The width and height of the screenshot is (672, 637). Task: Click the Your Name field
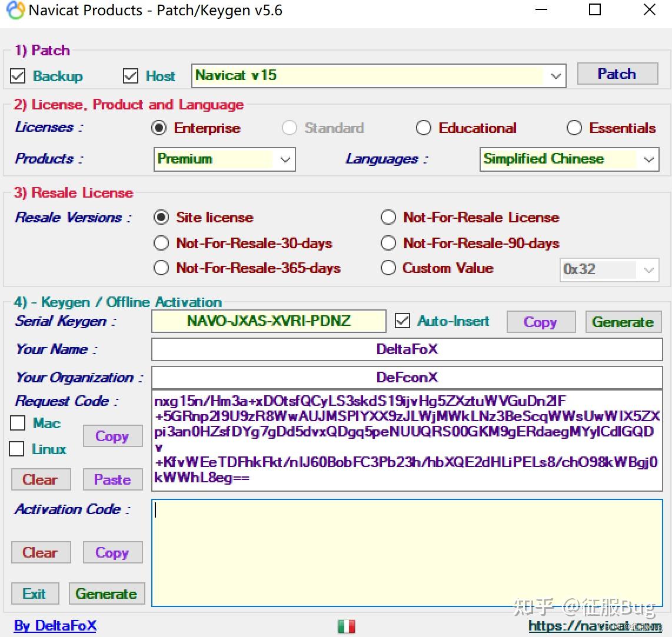[x=407, y=349]
